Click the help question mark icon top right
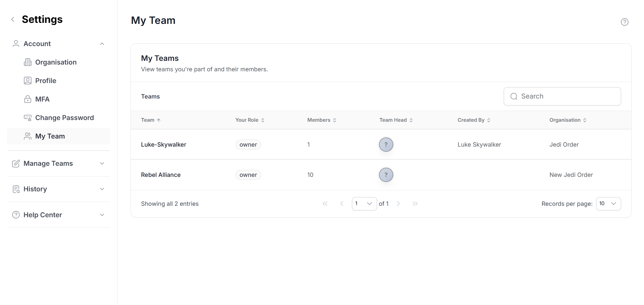 coord(624,22)
